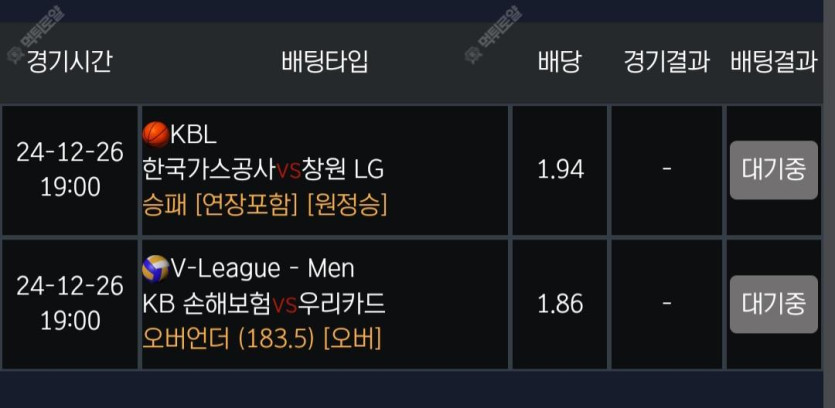Click the 오버언더 (183.5) [오버] bet type
The width and height of the screenshot is (835, 408).
pyautogui.click(x=262, y=338)
